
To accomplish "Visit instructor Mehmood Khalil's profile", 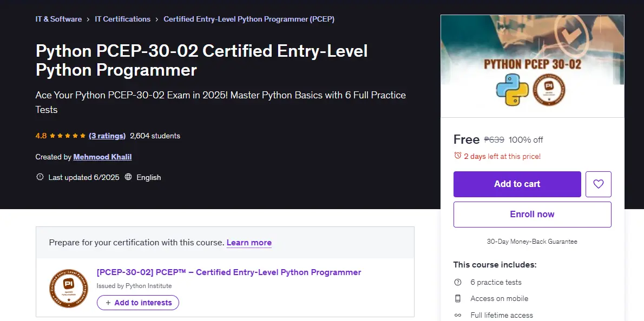I will (102, 157).
